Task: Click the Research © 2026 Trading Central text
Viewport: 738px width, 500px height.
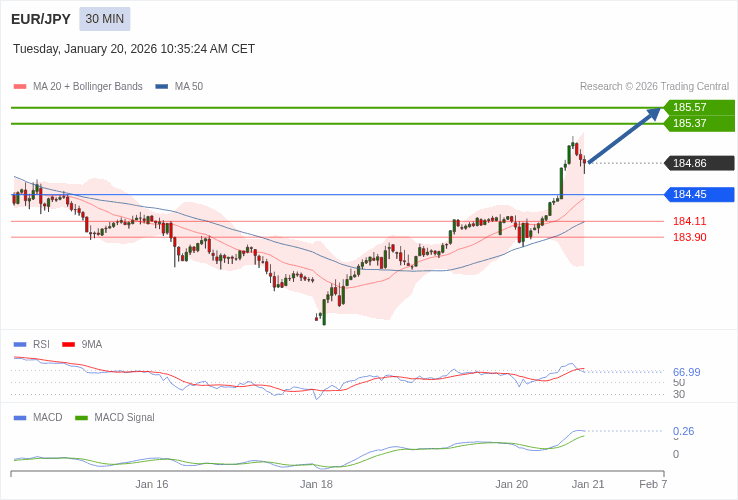Action: pyautogui.click(x=654, y=87)
